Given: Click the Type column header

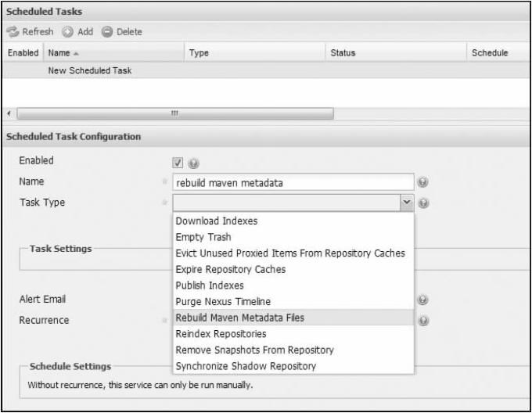Looking at the screenshot, I should pos(199,53).
